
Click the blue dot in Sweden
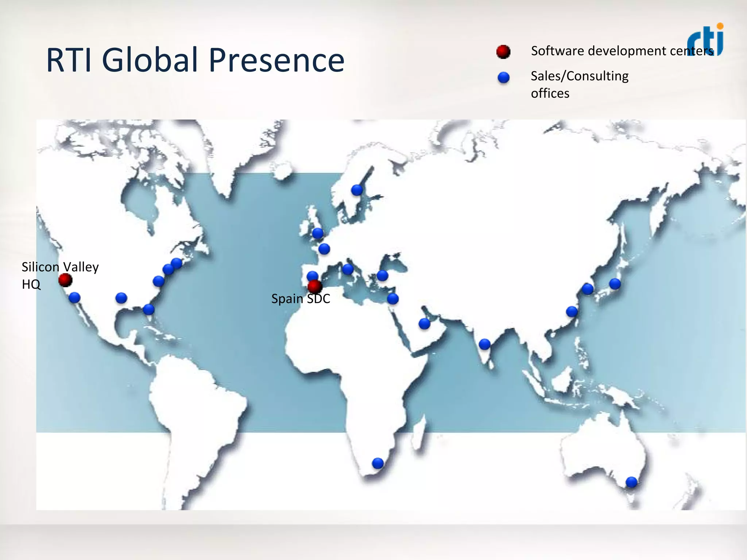[x=357, y=190]
